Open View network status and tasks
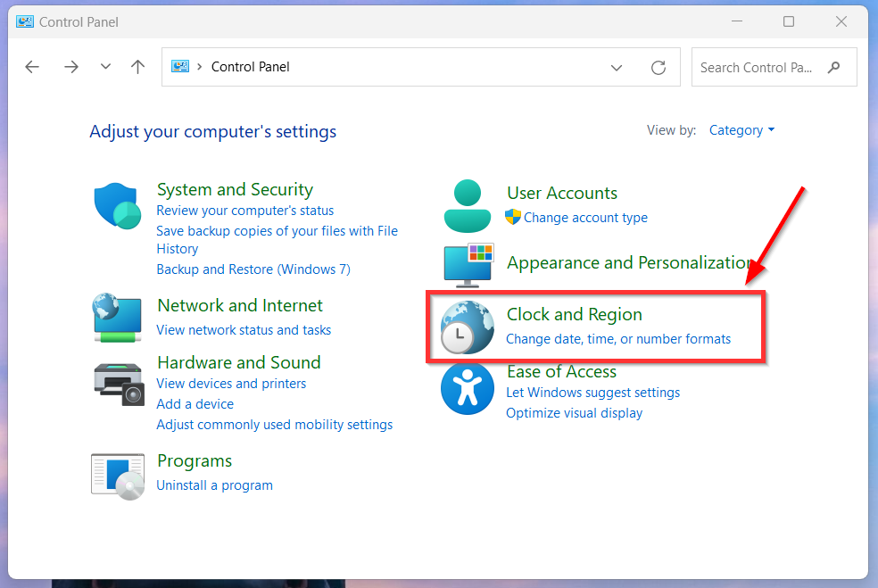The image size is (878, 588). (x=244, y=330)
